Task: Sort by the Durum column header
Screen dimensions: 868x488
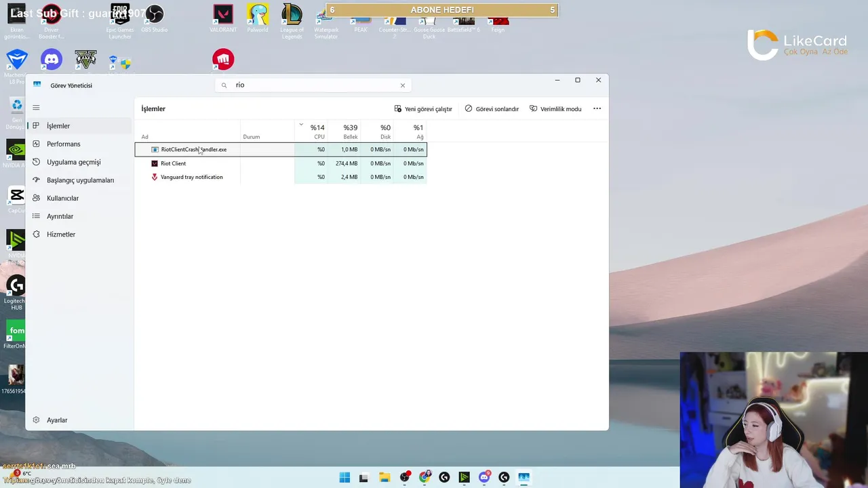Action: (267, 131)
